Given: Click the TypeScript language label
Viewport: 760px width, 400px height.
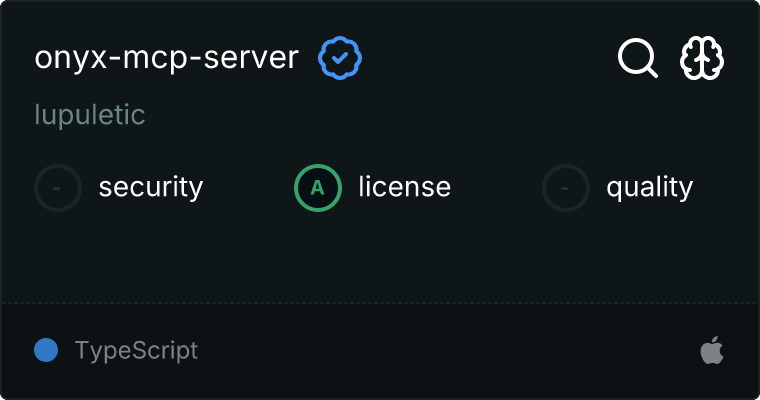Looking at the screenshot, I should (x=136, y=351).
